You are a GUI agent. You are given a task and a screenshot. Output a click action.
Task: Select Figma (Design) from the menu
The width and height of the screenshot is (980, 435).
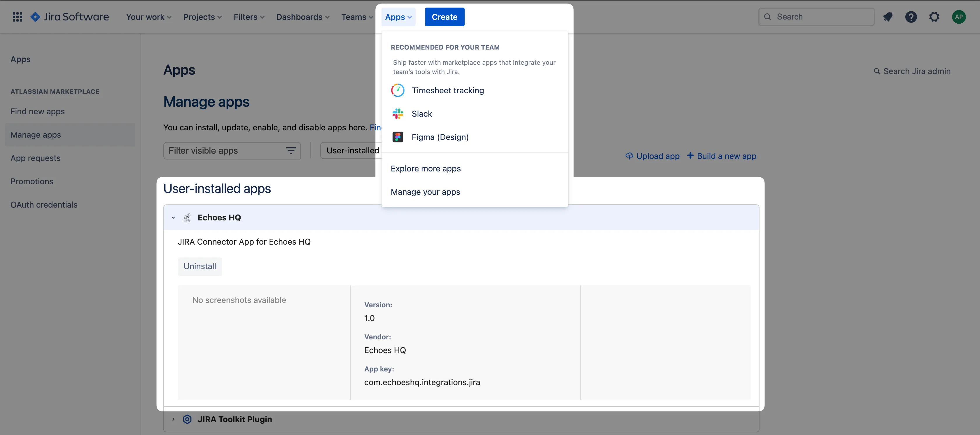coord(475,137)
